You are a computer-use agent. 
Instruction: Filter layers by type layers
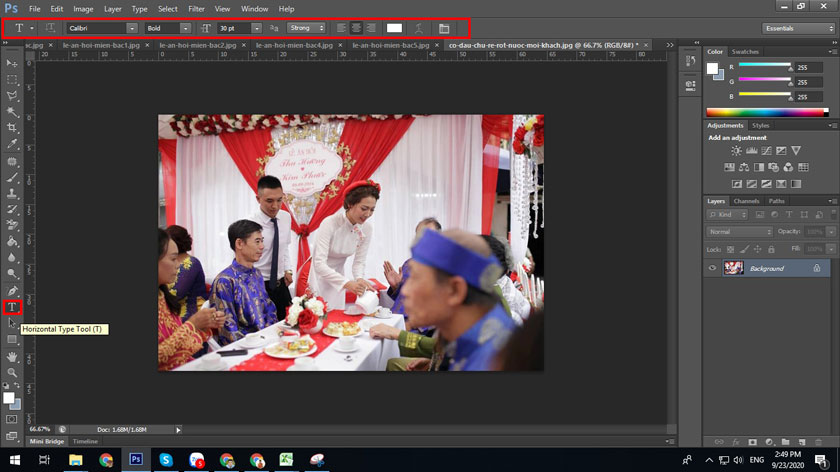789,214
